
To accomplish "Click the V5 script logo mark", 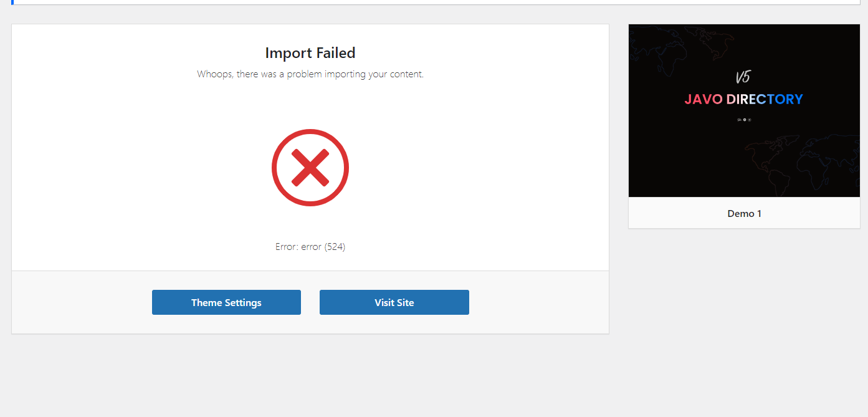I will [x=743, y=77].
